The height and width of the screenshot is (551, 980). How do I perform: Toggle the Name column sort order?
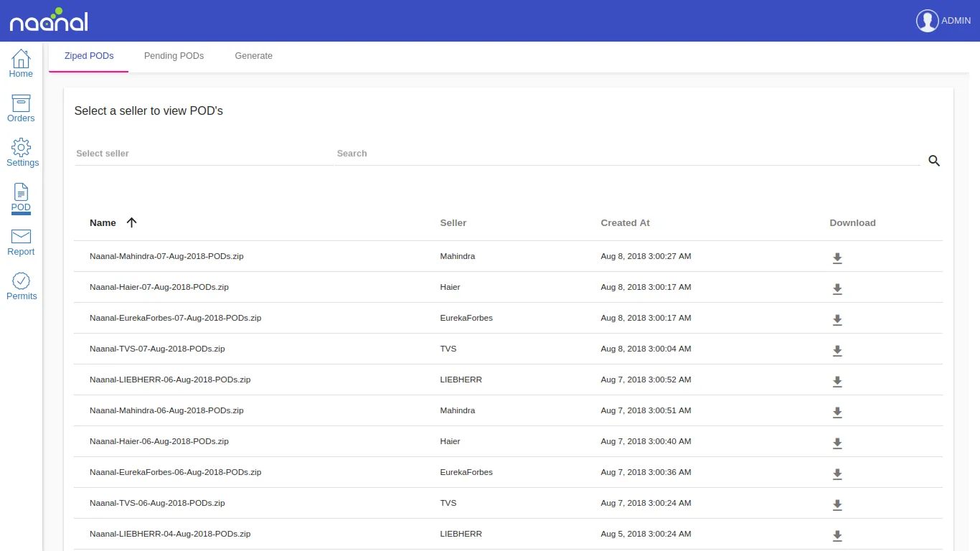click(131, 222)
